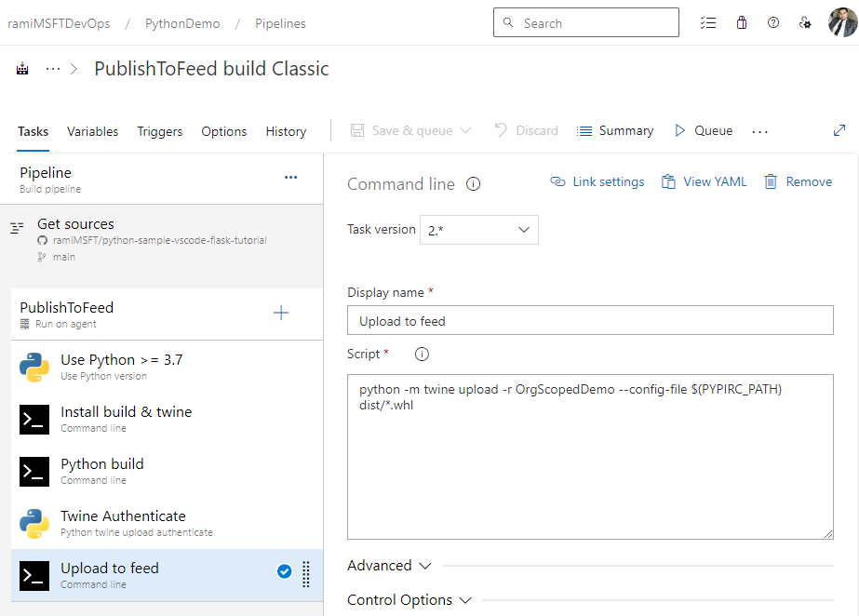Image resolution: width=859 pixels, height=616 pixels.
Task: Open the marketplace shopping bag icon
Action: pos(741,23)
